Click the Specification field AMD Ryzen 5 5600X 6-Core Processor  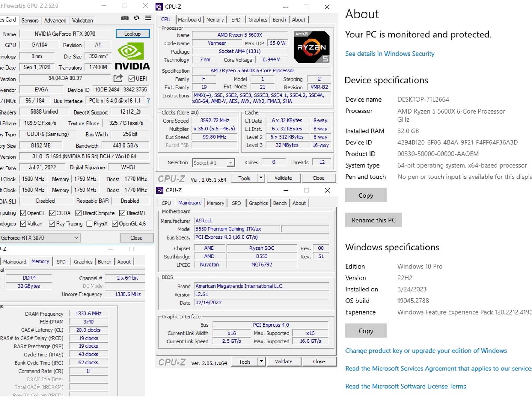click(262, 70)
